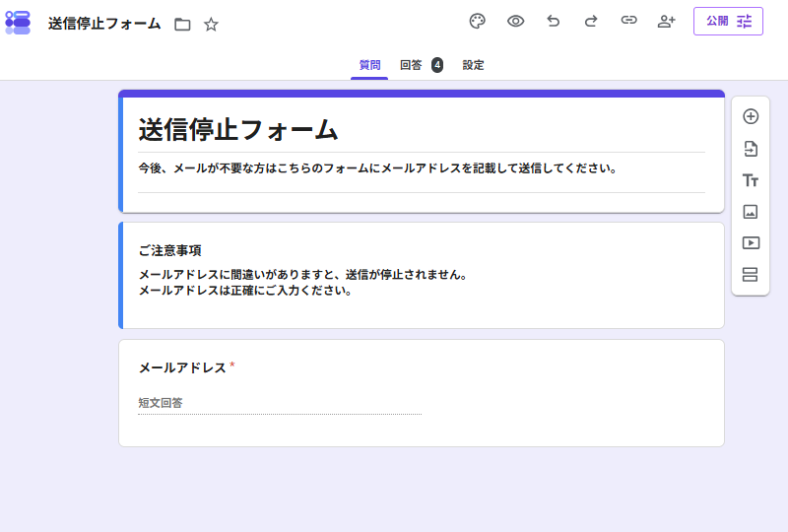Open the 設定 tab
The image size is (788, 532).
[473, 65]
